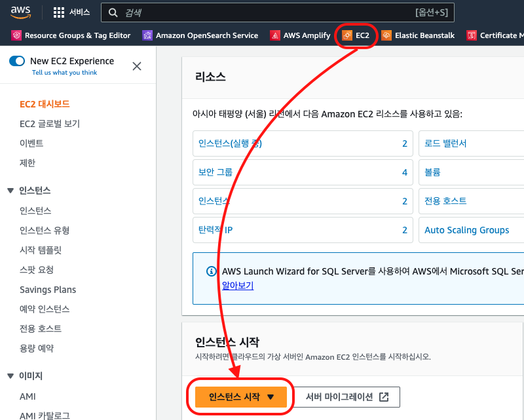Open 용량 예약 in sidebar
Screen dimensions: 524x420
(x=37, y=349)
